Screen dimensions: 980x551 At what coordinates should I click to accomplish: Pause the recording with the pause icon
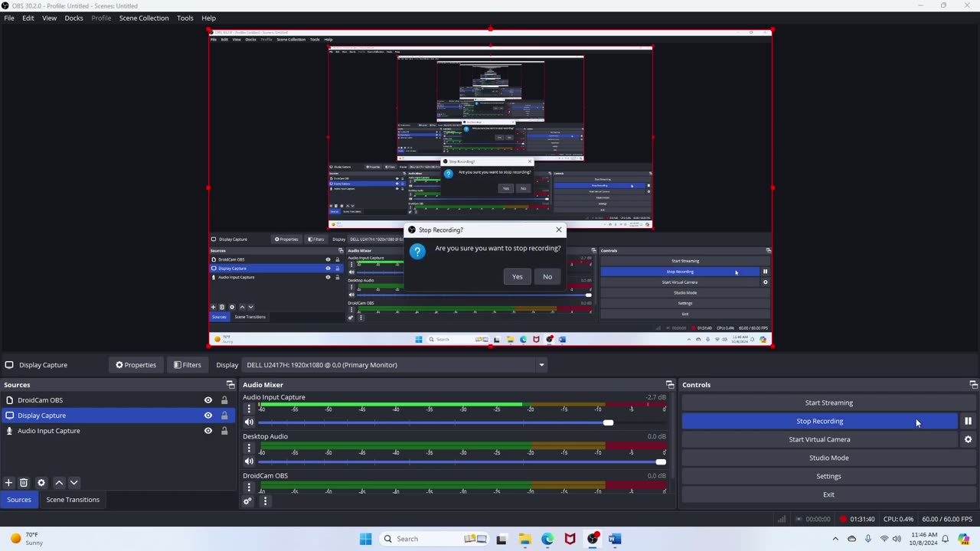tap(968, 421)
